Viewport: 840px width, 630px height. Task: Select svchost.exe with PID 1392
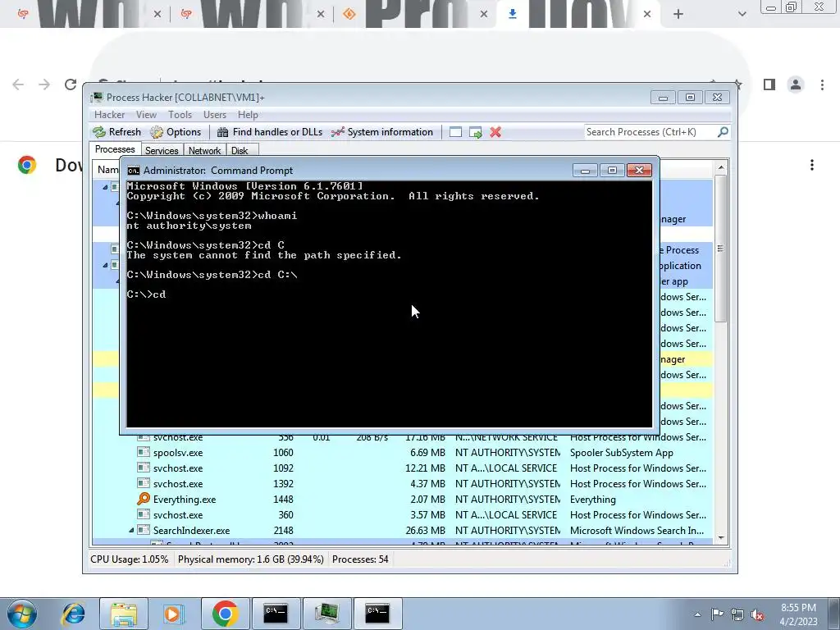402,484
